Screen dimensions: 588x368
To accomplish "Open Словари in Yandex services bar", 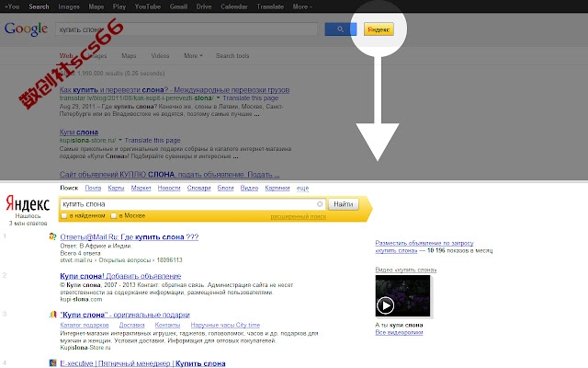I will [198, 188].
